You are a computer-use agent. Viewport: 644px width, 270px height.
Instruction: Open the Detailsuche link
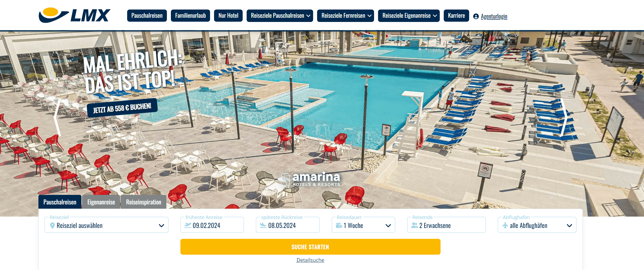click(310, 260)
